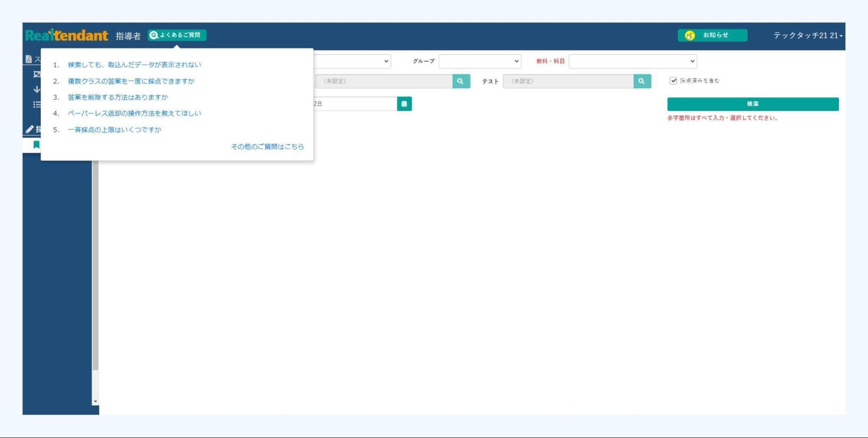Click the sidebar scrollbar down arrow

coord(96,402)
